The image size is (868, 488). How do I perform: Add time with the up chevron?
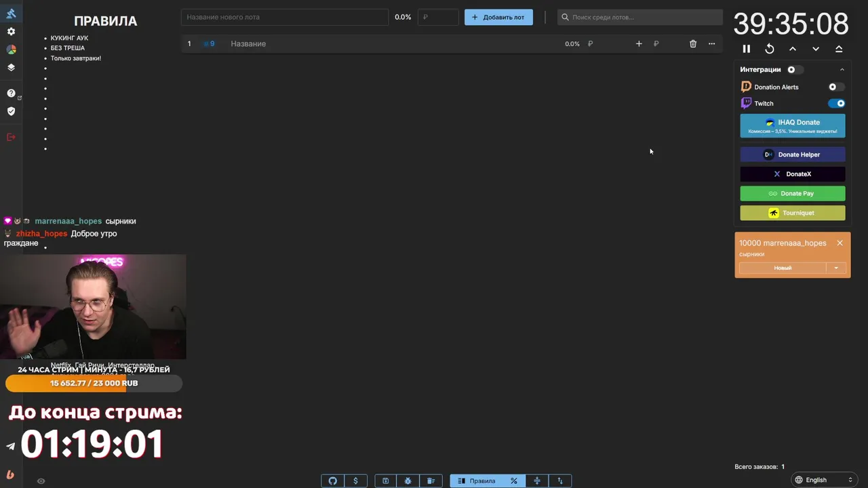coord(793,49)
